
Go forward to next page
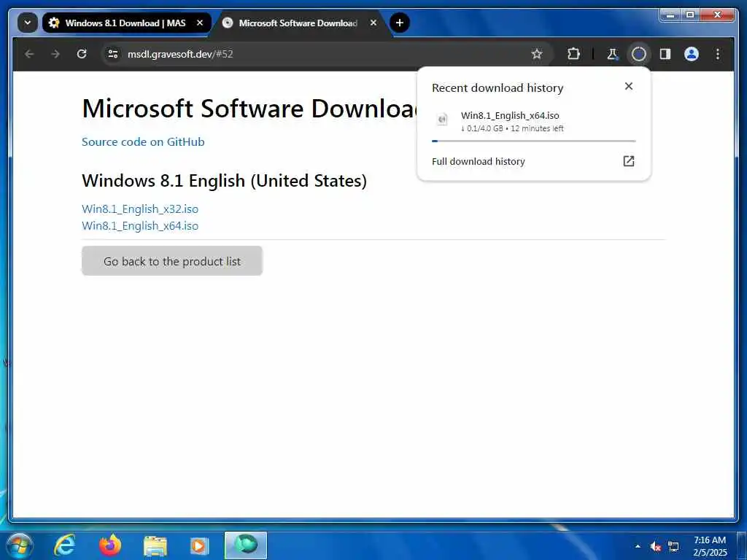point(55,54)
